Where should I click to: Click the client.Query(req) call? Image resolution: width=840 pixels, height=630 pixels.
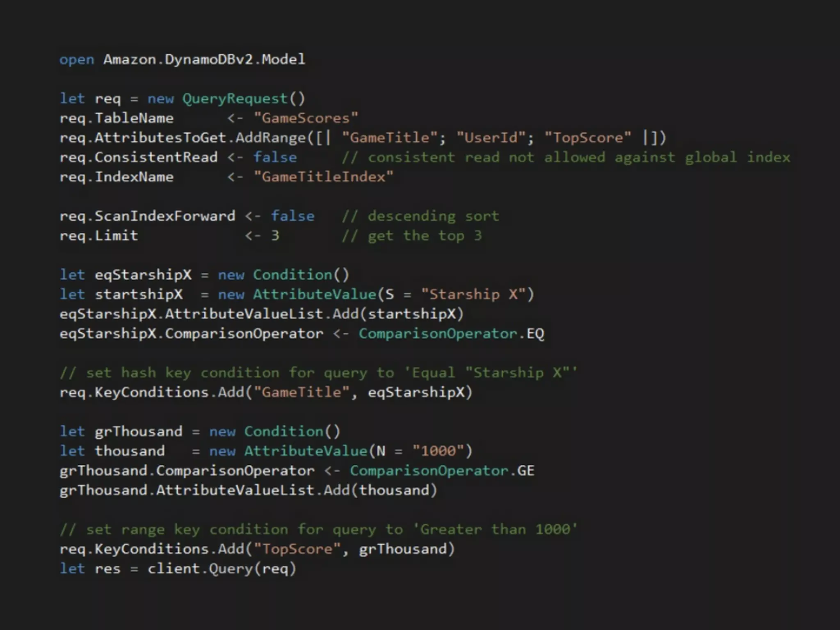221,569
